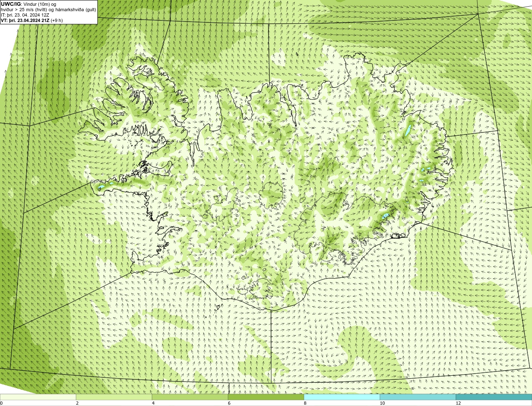Click the 10–12 m/s light teal legend swatch

pos(418,397)
